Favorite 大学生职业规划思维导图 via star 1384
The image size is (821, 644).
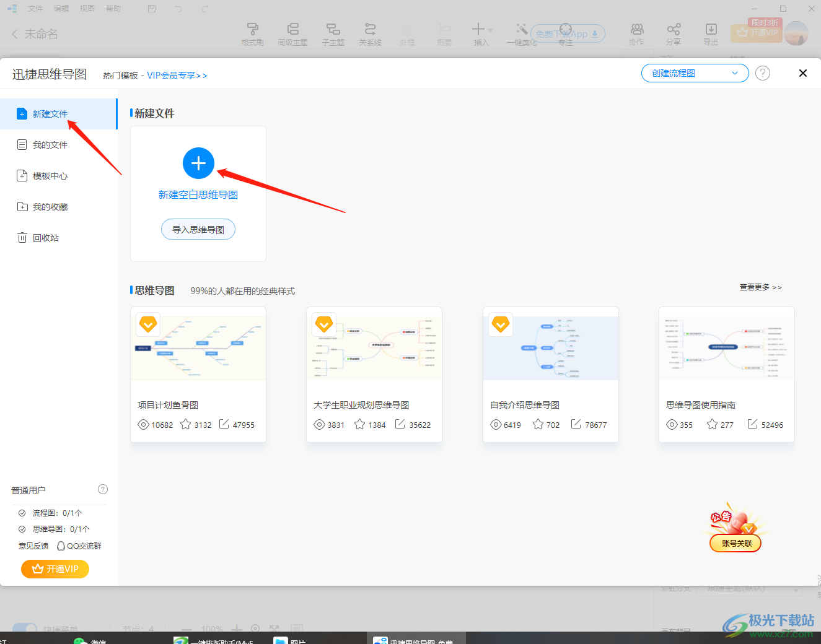point(359,424)
